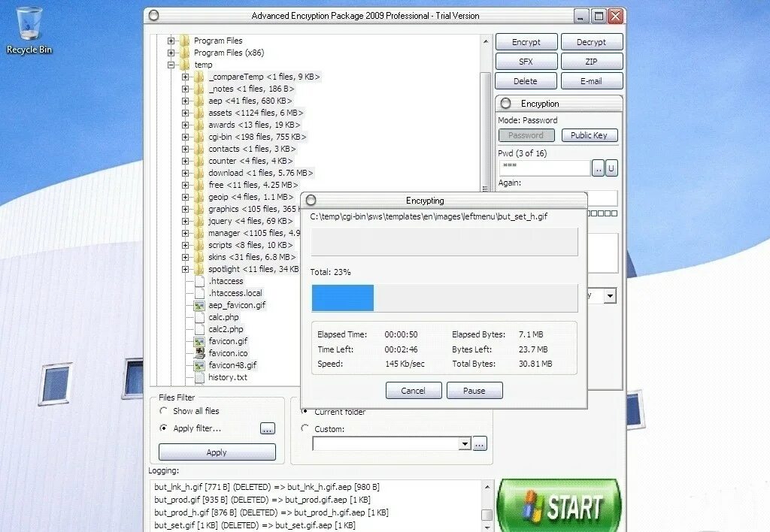
Task: Click the .htaccess file icon
Action: click(199, 281)
